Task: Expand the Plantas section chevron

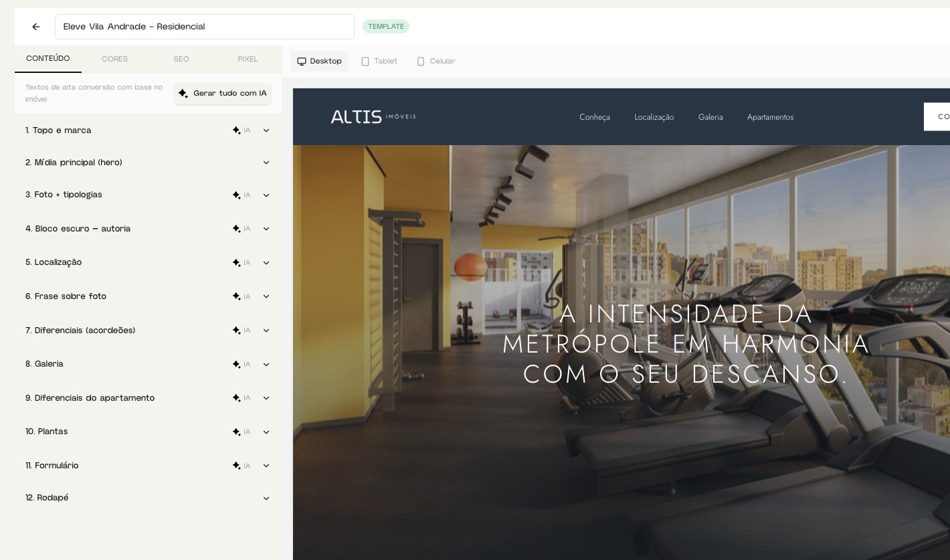Action: pos(266,432)
